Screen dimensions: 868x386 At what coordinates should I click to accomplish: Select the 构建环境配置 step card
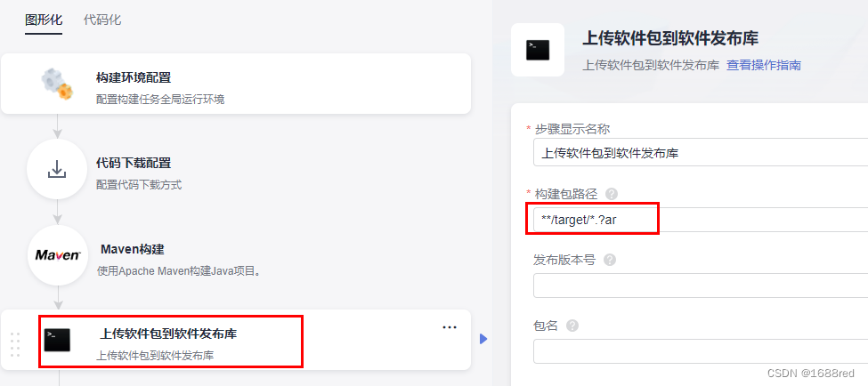pos(236,84)
